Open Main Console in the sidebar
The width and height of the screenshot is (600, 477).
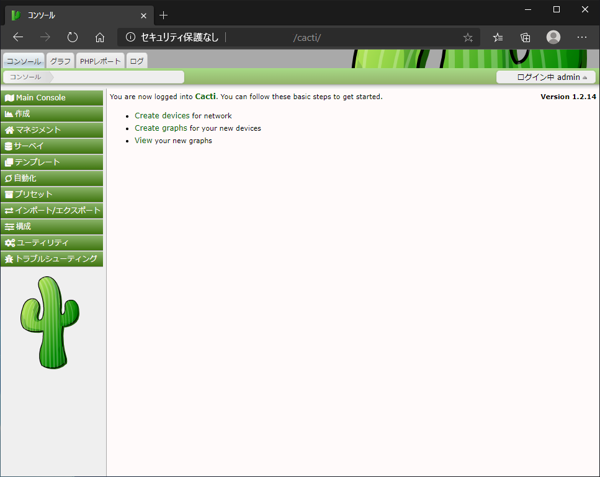(52, 98)
